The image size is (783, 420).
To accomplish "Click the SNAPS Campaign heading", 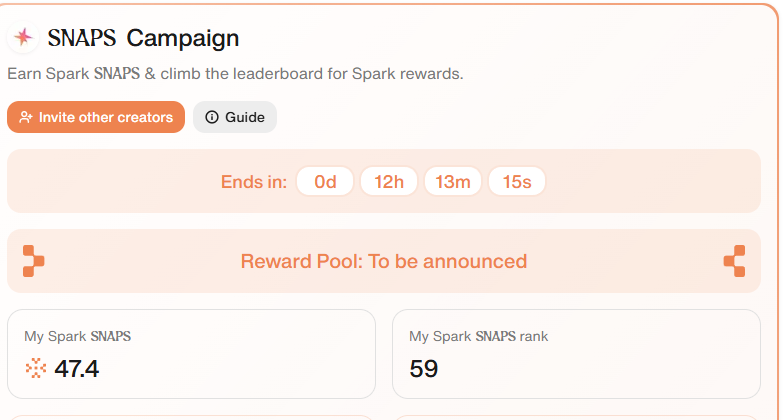I will coord(143,38).
